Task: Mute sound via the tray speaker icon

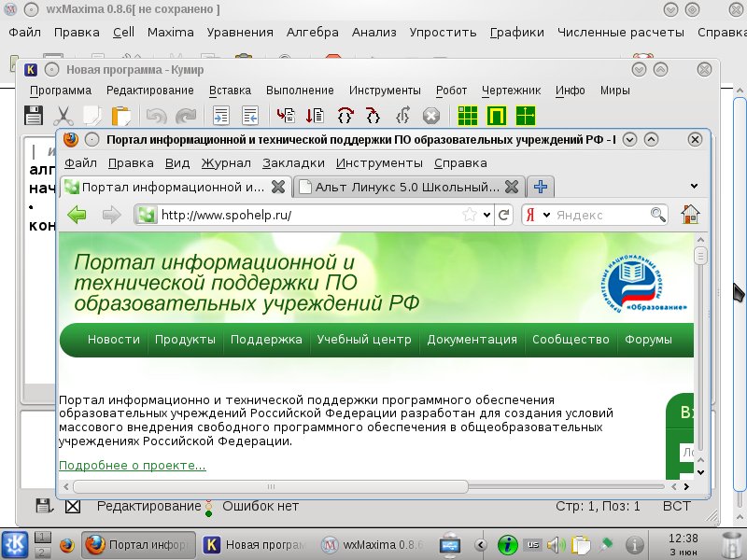Action: pyautogui.click(x=554, y=544)
